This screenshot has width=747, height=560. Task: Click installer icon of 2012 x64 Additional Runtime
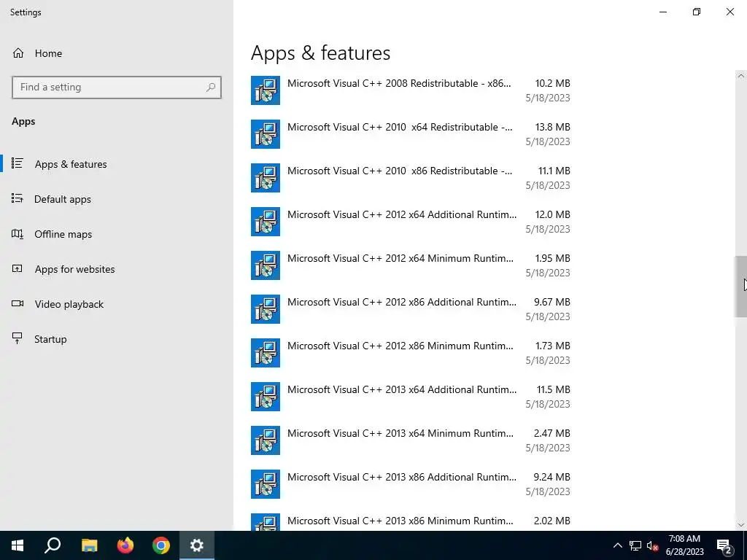click(266, 222)
